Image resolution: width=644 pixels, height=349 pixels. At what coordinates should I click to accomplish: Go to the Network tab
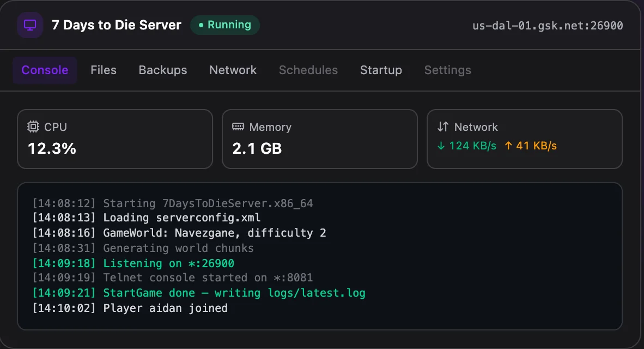pyautogui.click(x=233, y=70)
